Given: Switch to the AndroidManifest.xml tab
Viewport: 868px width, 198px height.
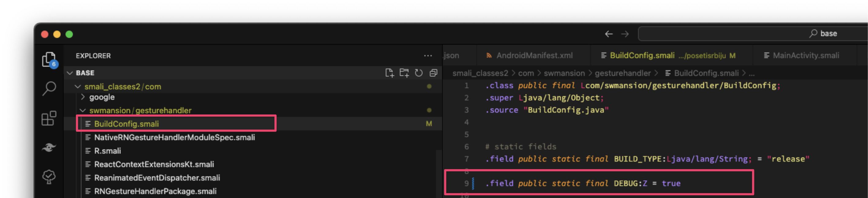Looking at the screenshot, I should point(533,56).
